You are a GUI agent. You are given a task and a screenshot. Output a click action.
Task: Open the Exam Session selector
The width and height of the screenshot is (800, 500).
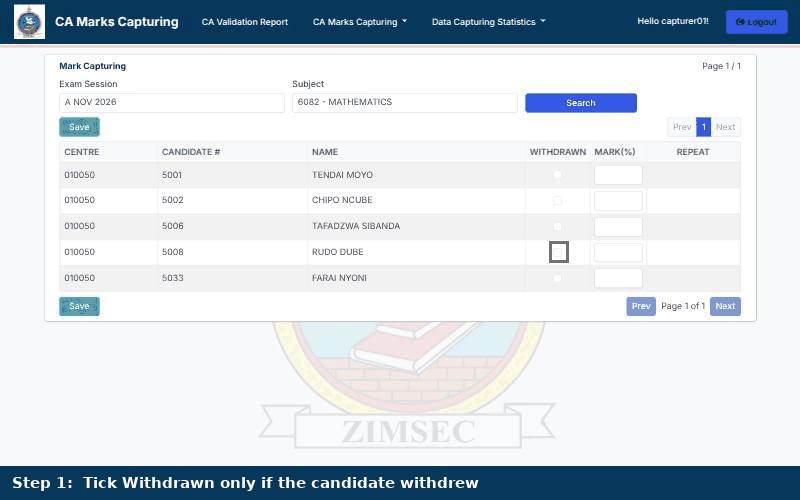(x=172, y=103)
